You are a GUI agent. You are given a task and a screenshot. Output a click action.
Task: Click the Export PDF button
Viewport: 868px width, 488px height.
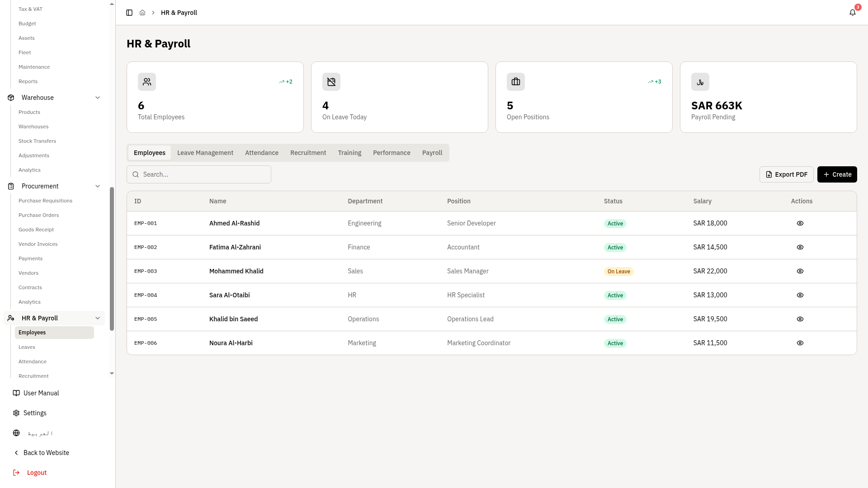coord(787,174)
